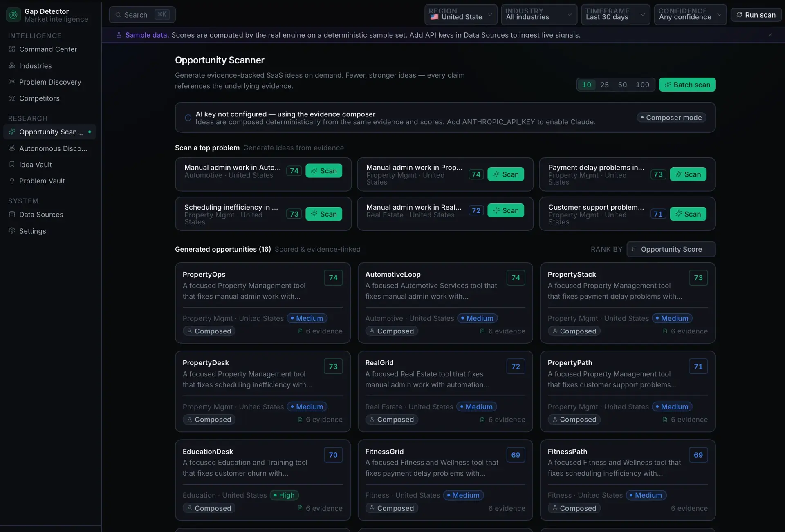Dismiss the Sample data banner
Image resolution: width=785 pixels, height=532 pixels.
click(x=770, y=35)
